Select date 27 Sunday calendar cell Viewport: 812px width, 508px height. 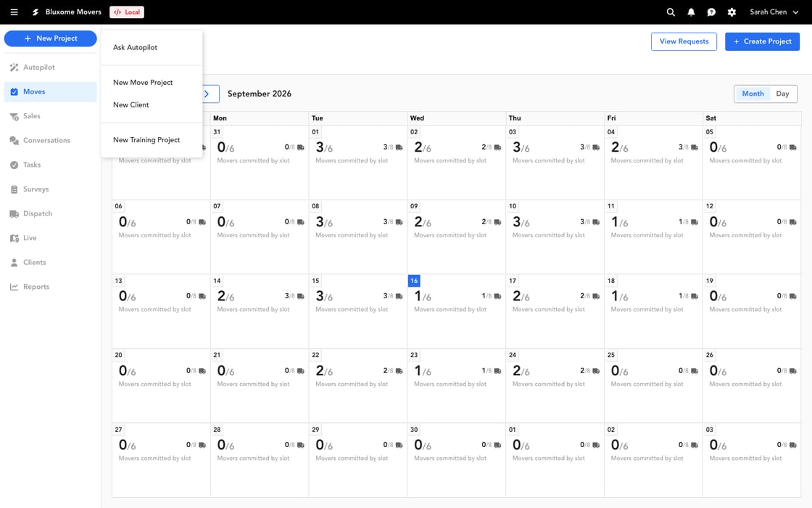click(161, 460)
